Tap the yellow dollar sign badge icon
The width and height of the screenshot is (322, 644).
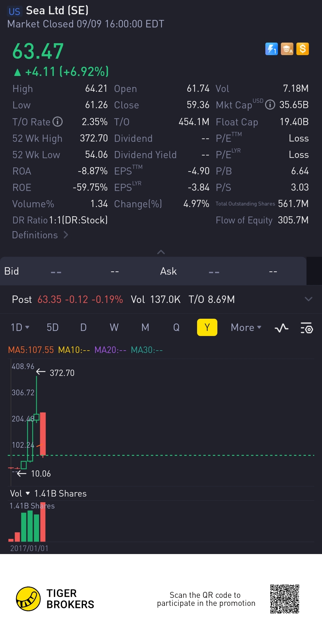pyautogui.click(x=302, y=49)
